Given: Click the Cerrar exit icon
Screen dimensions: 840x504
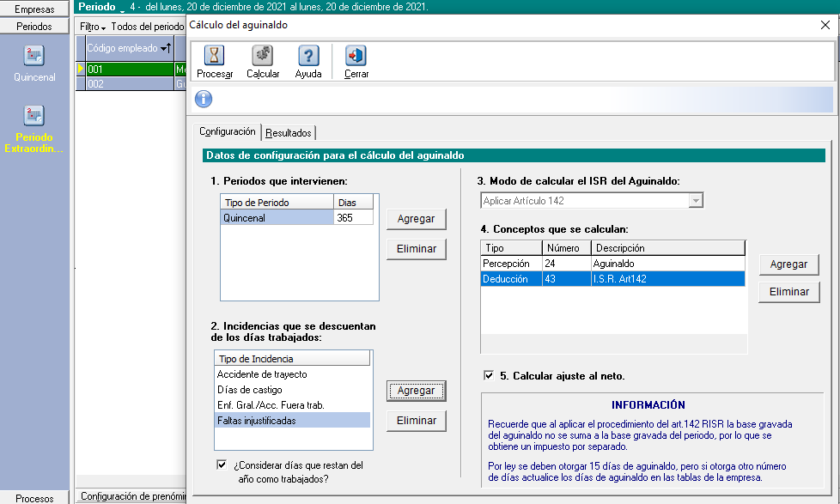Looking at the screenshot, I should (356, 55).
